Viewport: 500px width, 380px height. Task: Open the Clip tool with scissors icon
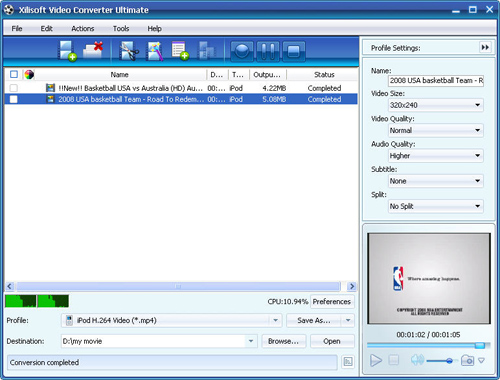[x=129, y=51]
